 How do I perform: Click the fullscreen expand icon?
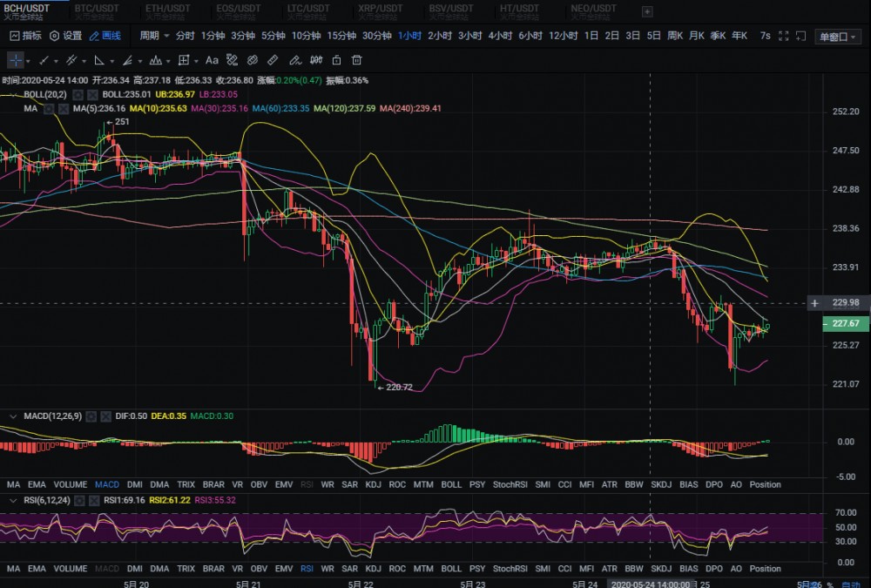point(782,36)
